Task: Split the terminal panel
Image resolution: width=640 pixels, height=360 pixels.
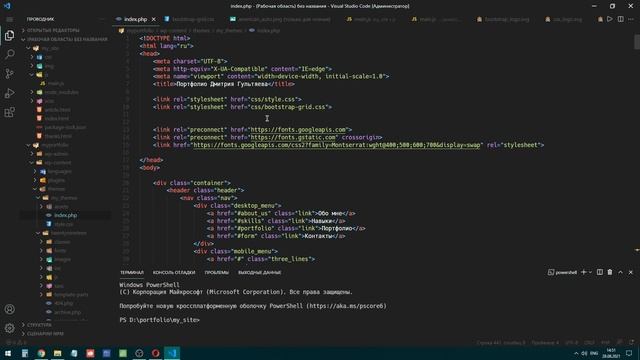Action: click(600, 272)
